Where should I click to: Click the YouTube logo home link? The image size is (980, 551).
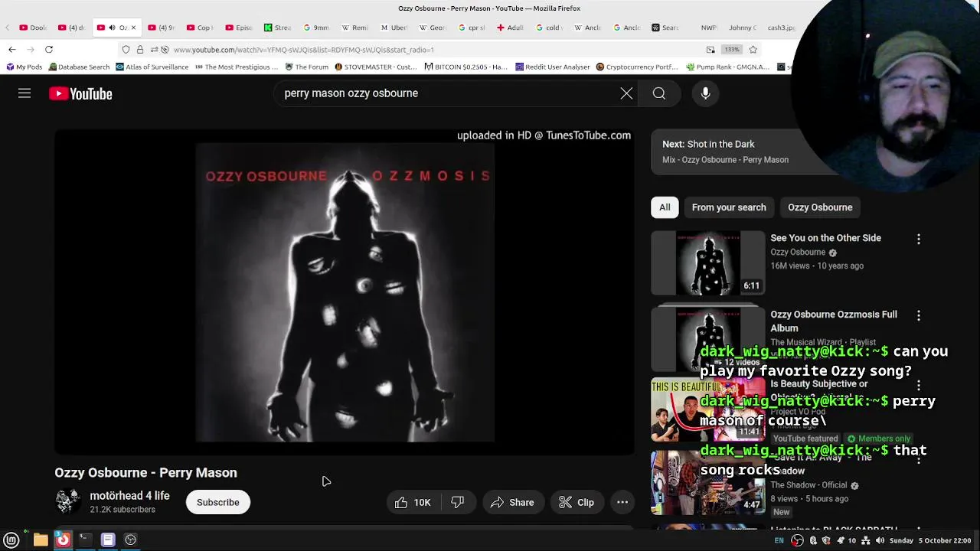pos(80,93)
